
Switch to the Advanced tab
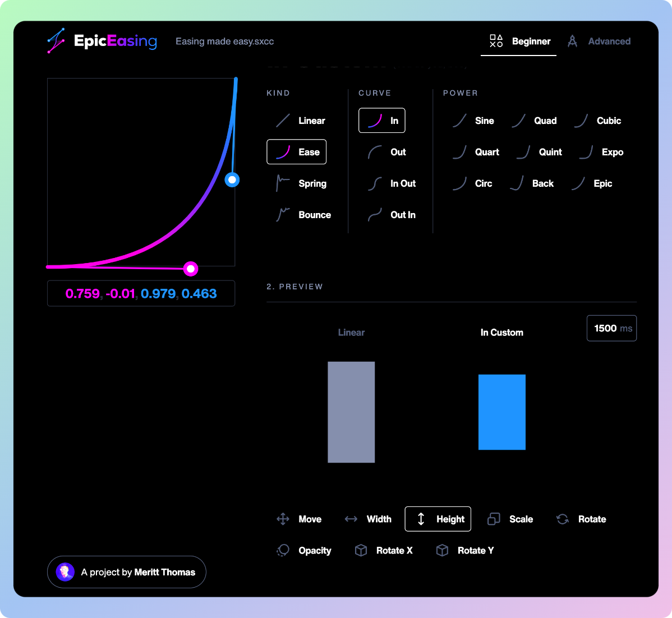point(599,41)
